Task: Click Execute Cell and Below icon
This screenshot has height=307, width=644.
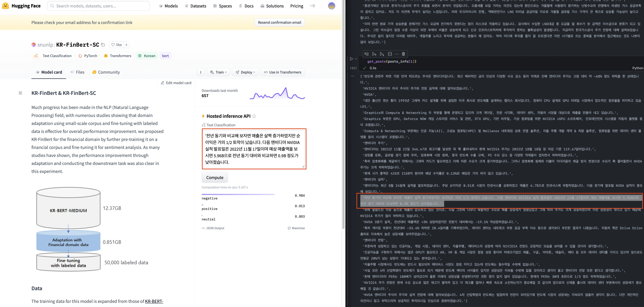Action: click(x=382, y=54)
